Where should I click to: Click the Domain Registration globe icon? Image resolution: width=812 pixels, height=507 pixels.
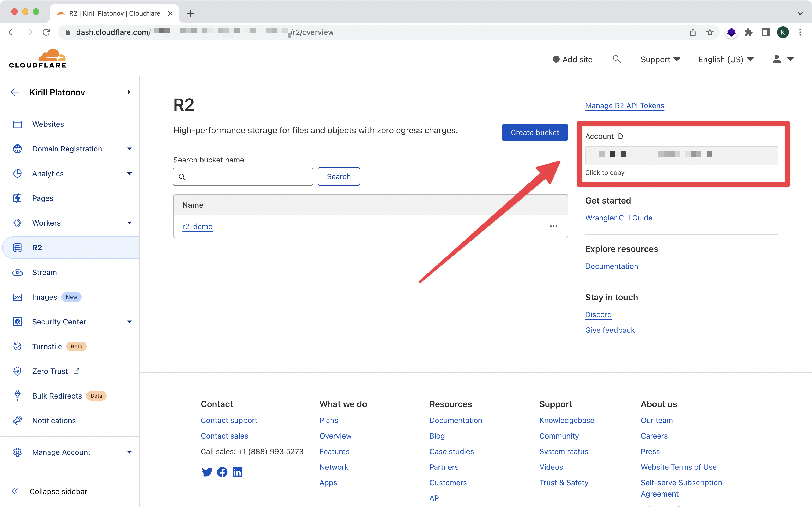tap(17, 149)
